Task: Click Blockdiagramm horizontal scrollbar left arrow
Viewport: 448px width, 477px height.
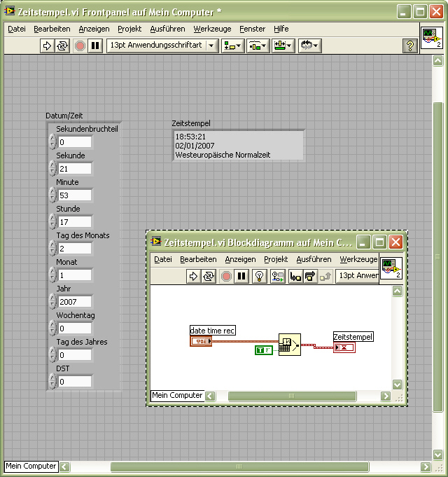Action: [x=210, y=396]
